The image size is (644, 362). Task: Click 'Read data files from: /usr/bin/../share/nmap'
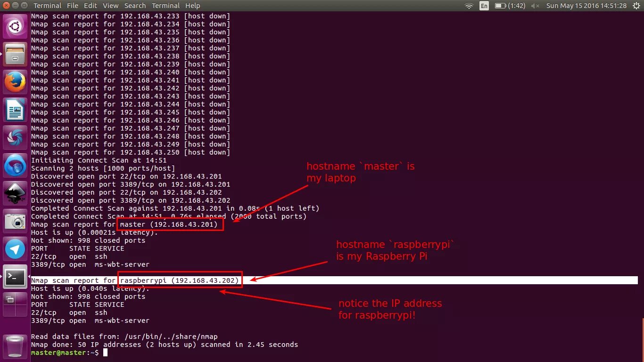124,337
